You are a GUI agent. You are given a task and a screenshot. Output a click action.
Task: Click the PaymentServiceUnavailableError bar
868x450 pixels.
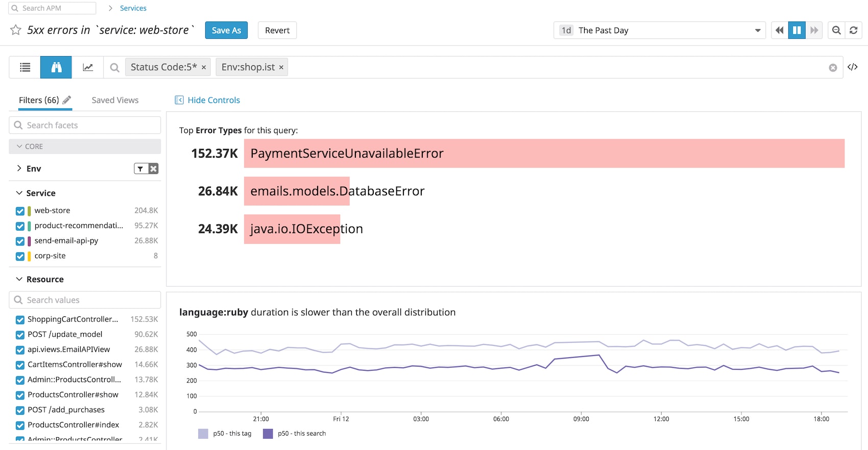544,154
